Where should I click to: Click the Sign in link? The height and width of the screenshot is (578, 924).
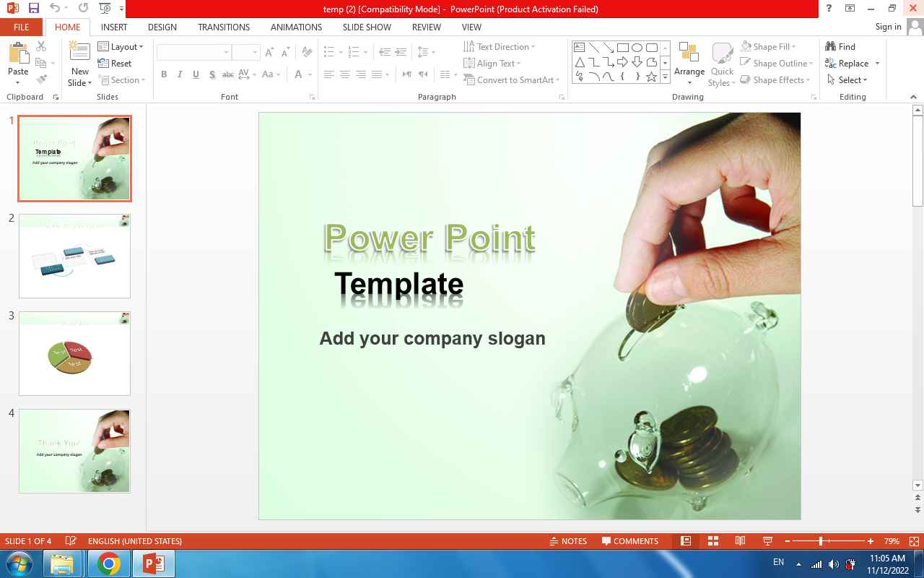click(888, 27)
